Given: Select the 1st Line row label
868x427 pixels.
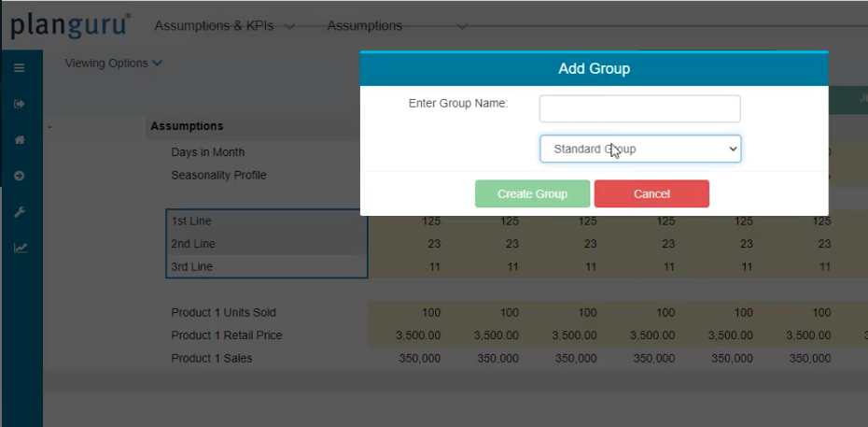Looking at the screenshot, I should [x=191, y=221].
